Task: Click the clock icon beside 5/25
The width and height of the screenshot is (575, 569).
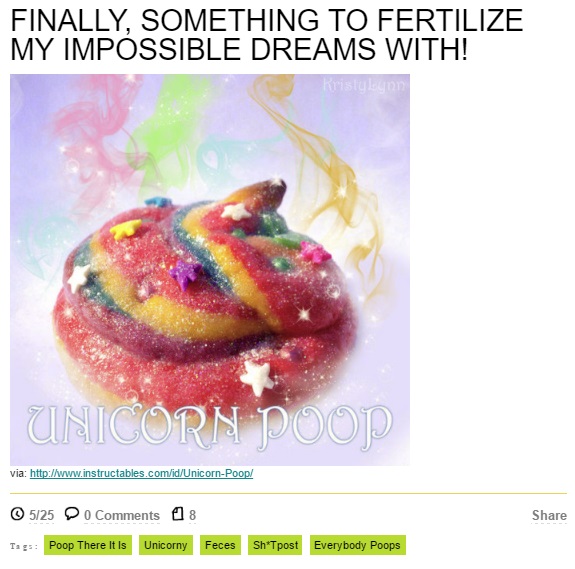Action: tap(17, 514)
